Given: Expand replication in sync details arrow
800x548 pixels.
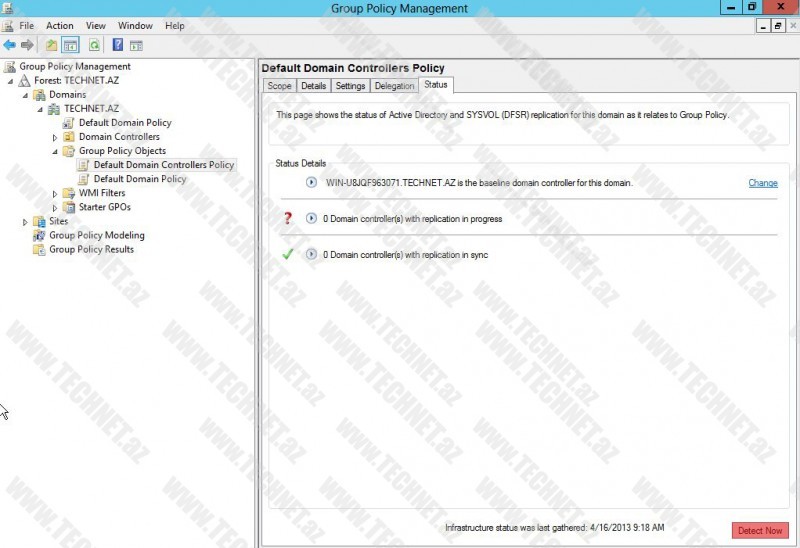Looking at the screenshot, I should click(311, 255).
